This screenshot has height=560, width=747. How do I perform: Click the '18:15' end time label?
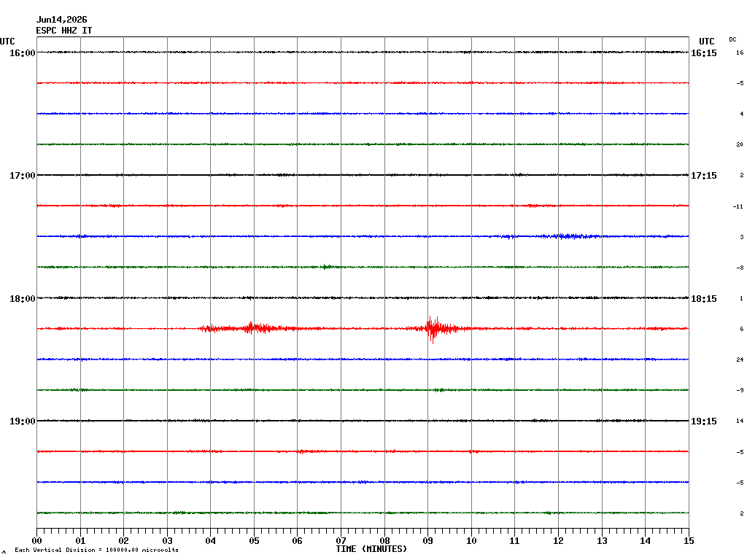(704, 298)
